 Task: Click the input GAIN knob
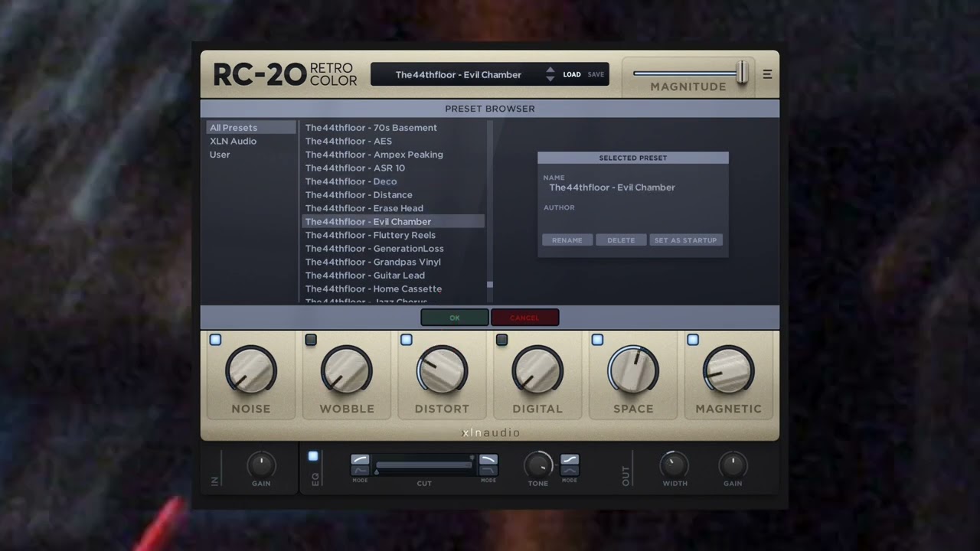[261, 465]
